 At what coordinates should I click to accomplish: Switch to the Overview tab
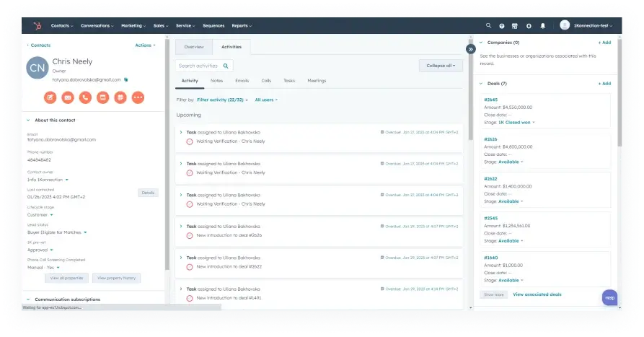[194, 47]
